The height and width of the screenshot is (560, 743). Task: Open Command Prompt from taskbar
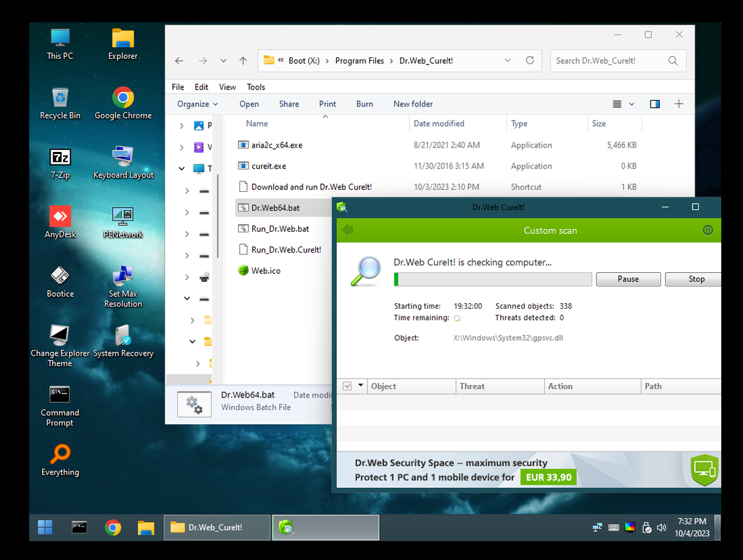(x=79, y=527)
